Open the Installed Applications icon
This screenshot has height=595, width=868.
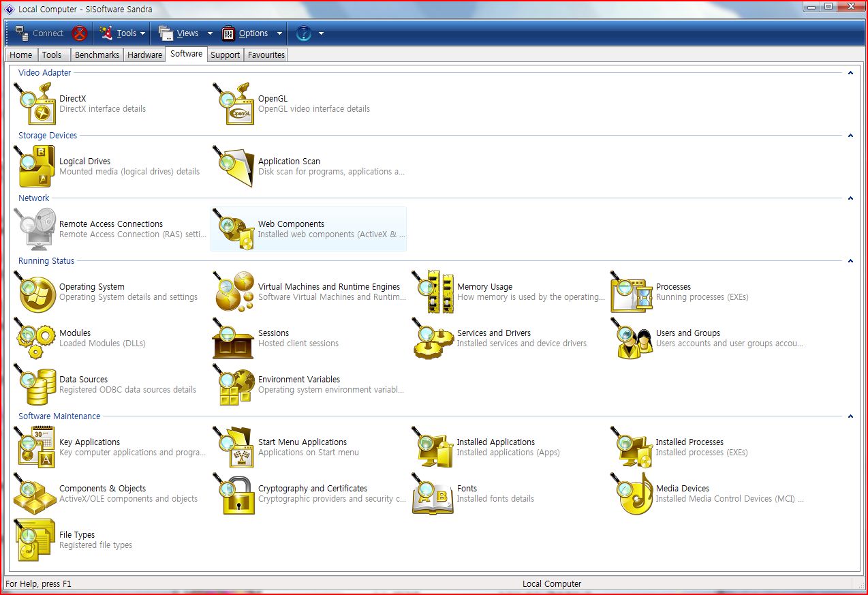tap(433, 447)
